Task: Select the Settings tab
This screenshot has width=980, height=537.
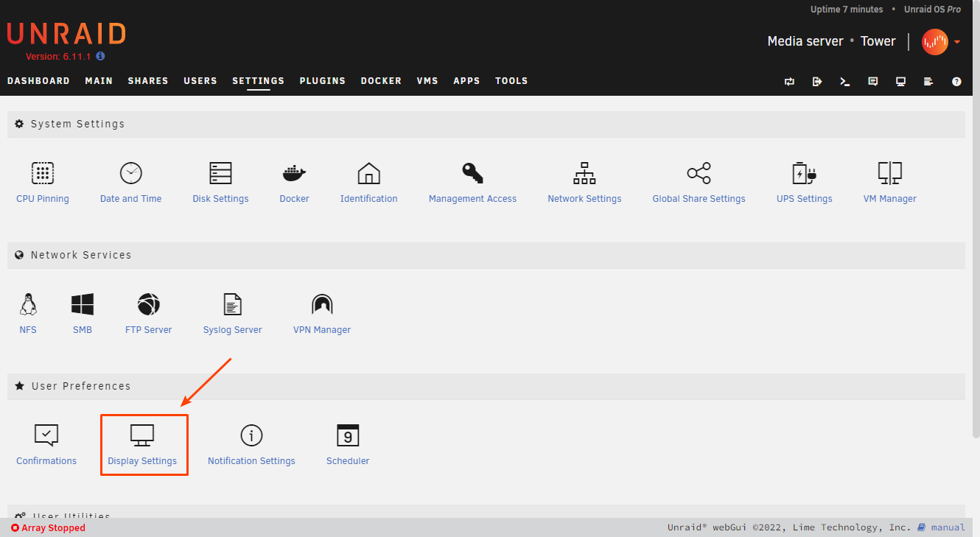Action: tap(258, 81)
